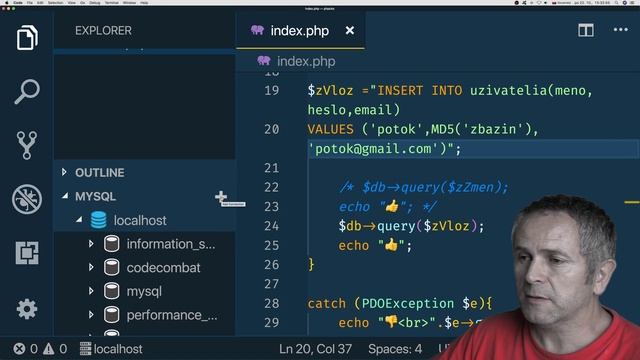Image resolution: width=640 pixels, height=360 pixels.
Task: Open the Source Control view icon
Action: click(27, 145)
